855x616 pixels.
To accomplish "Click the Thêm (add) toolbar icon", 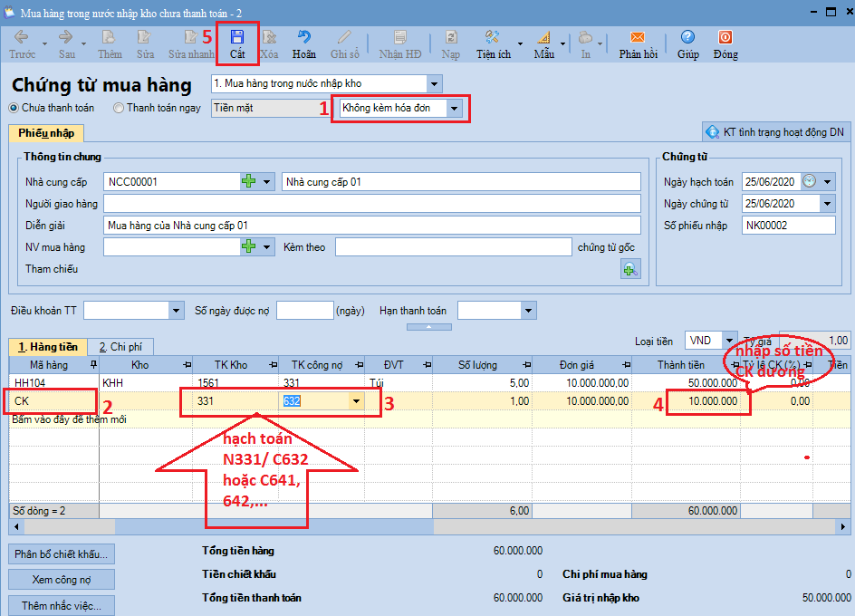I will [x=109, y=37].
